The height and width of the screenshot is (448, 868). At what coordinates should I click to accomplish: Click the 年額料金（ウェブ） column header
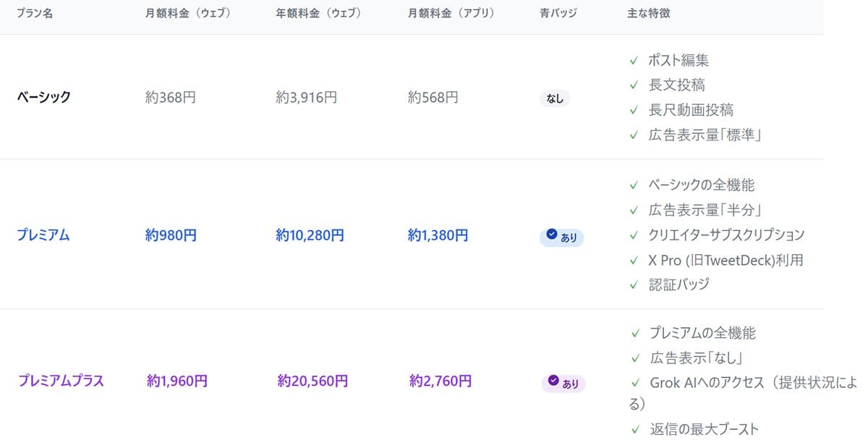click(x=319, y=14)
